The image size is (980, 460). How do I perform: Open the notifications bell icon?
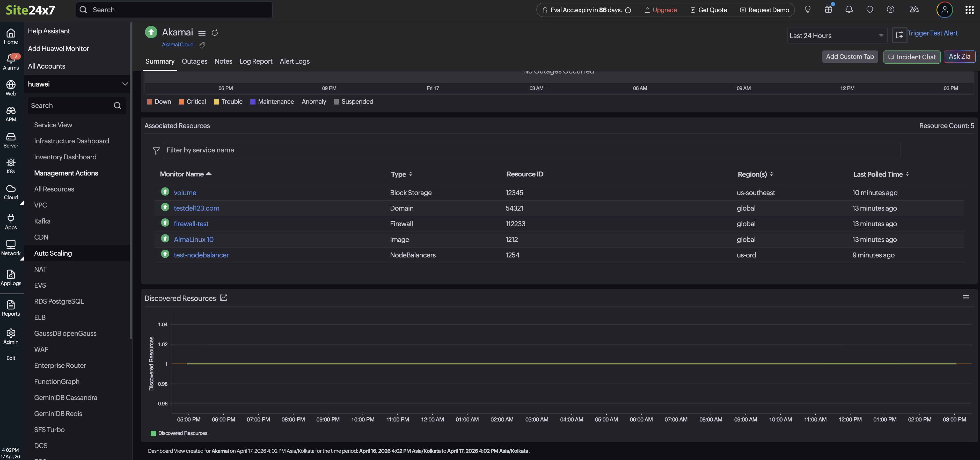click(x=849, y=10)
